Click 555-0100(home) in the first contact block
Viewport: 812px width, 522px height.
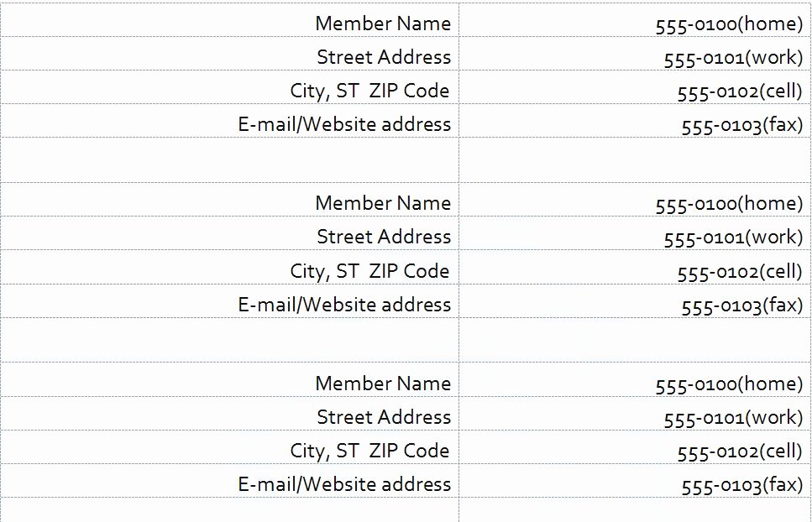pyautogui.click(x=729, y=24)
